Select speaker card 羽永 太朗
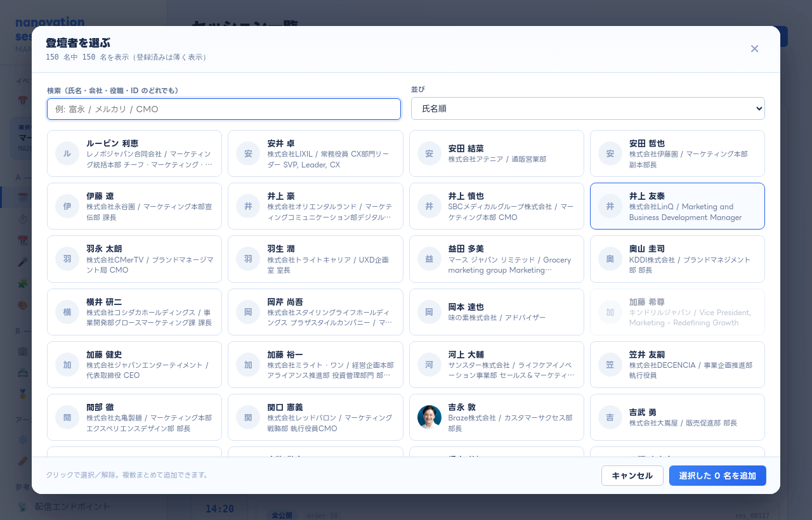 click(x=134, y=259)
